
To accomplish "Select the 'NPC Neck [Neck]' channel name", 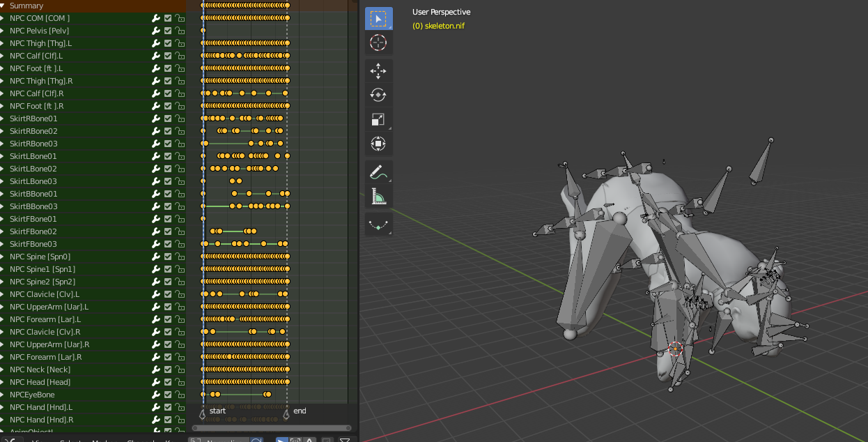I will 40,369.
